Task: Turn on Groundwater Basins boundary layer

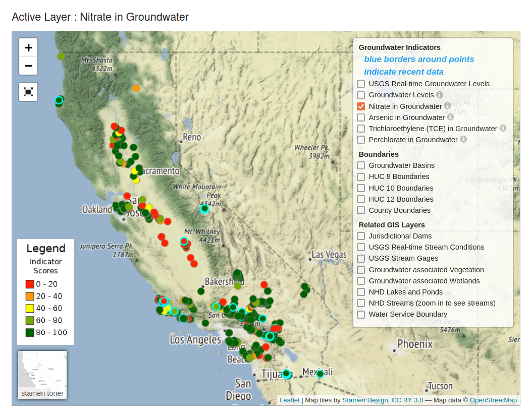Action: tap(361, 165)
